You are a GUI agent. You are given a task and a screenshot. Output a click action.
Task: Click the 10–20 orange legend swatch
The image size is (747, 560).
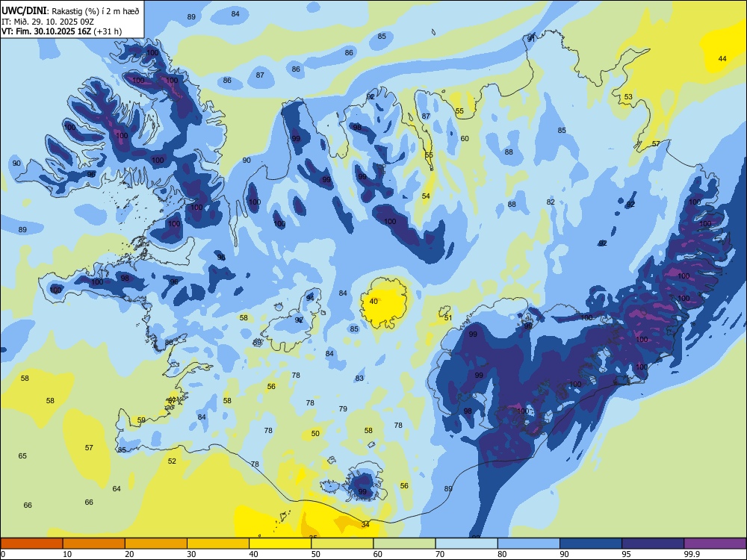(94, 544)
